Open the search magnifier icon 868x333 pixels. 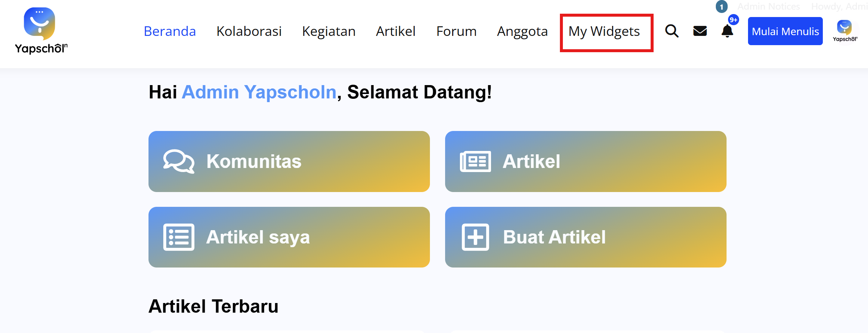click(x=672, y=31)
